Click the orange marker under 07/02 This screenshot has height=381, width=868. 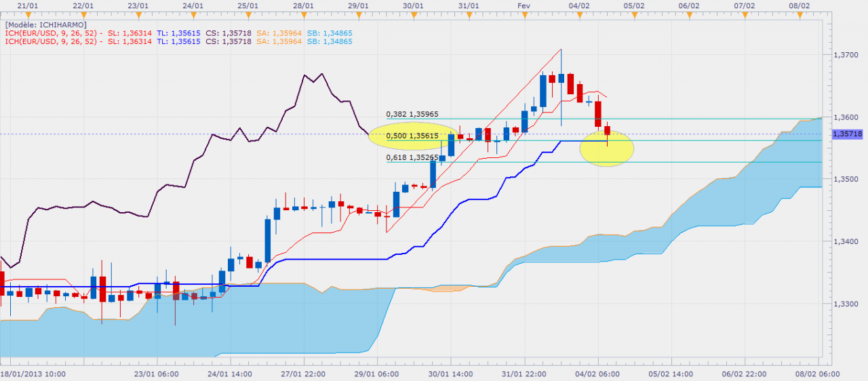pos(745,14)
